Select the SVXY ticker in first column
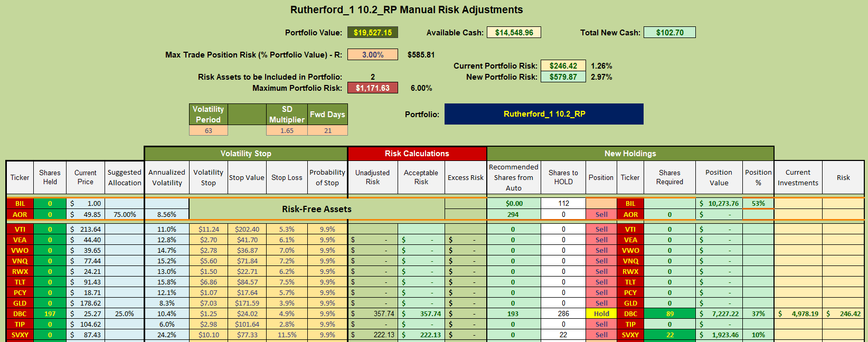The width and height of the screenshot is (868, 342). 20,335
